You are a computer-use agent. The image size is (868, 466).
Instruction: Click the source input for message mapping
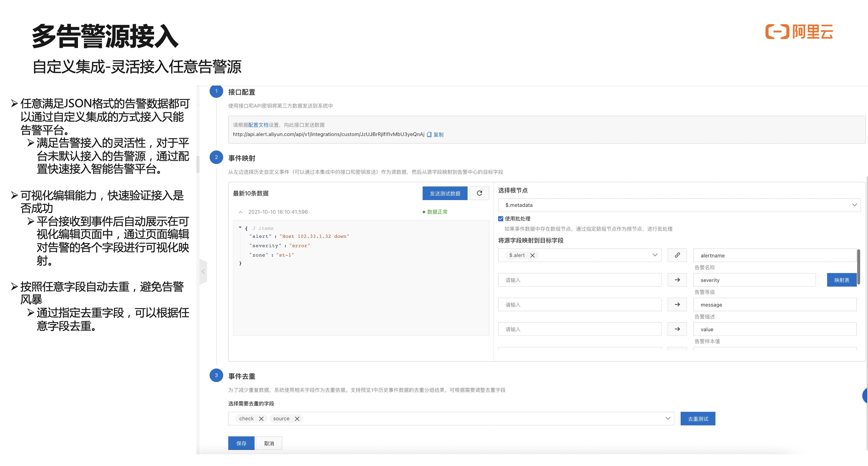579,305
